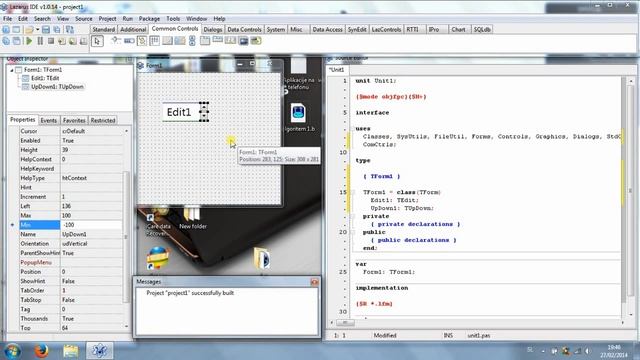Fold the private section in source editor
640x360 pixels.
(x=352, y=216)
